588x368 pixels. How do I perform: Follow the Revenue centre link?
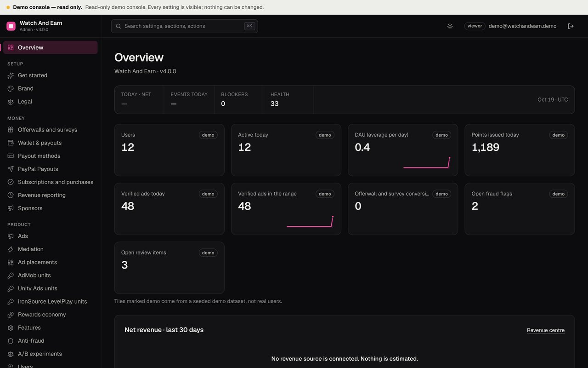click(546, 330)
